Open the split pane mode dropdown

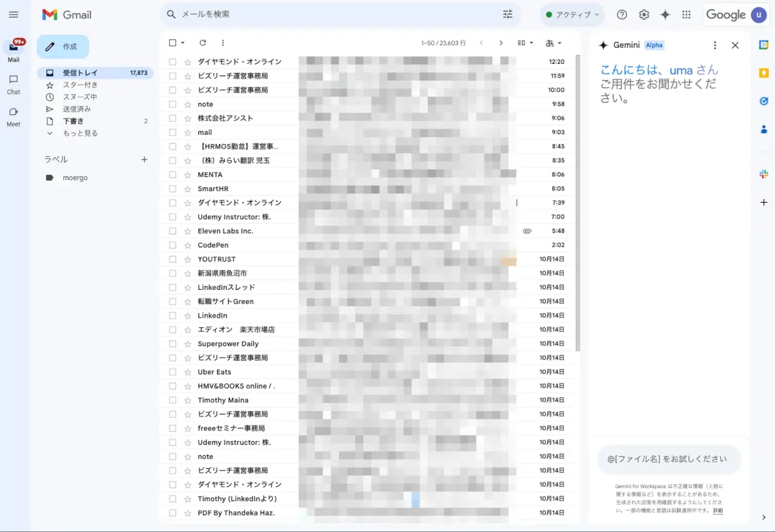[x=526, y=43]
